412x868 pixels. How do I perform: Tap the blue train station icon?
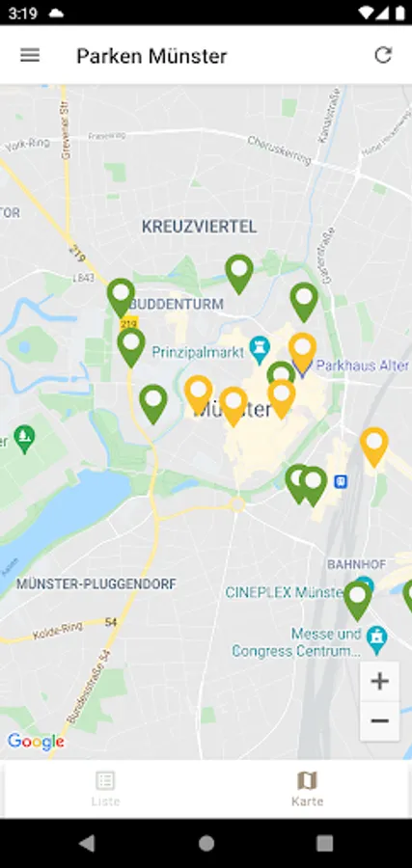[x=342, y=481]
